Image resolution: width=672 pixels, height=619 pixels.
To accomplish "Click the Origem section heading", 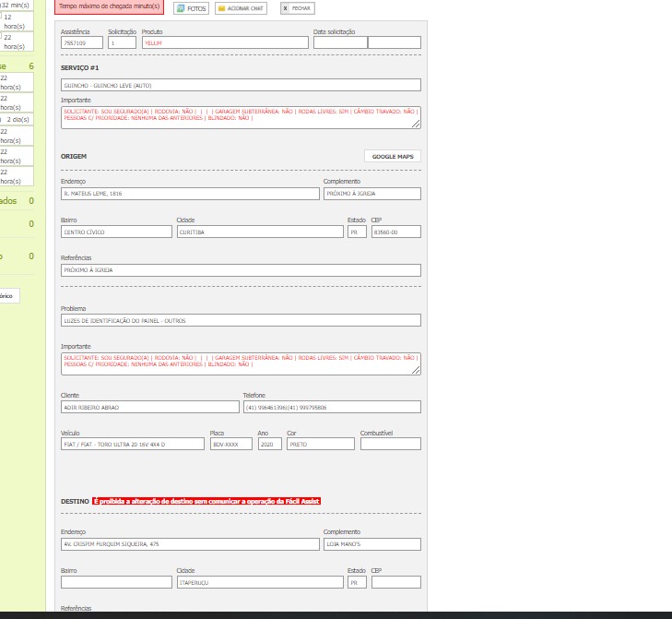I will 74,156.
